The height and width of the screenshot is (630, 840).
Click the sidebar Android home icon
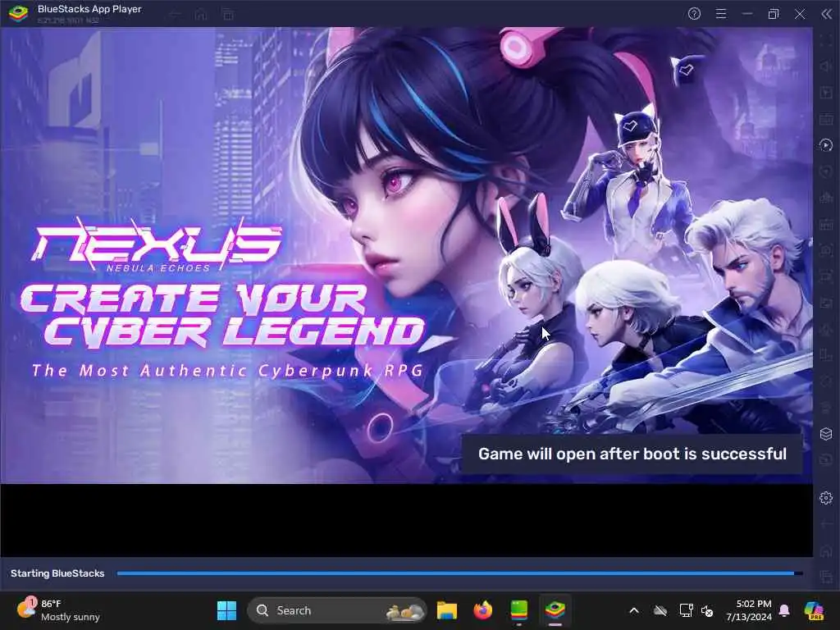826,550
